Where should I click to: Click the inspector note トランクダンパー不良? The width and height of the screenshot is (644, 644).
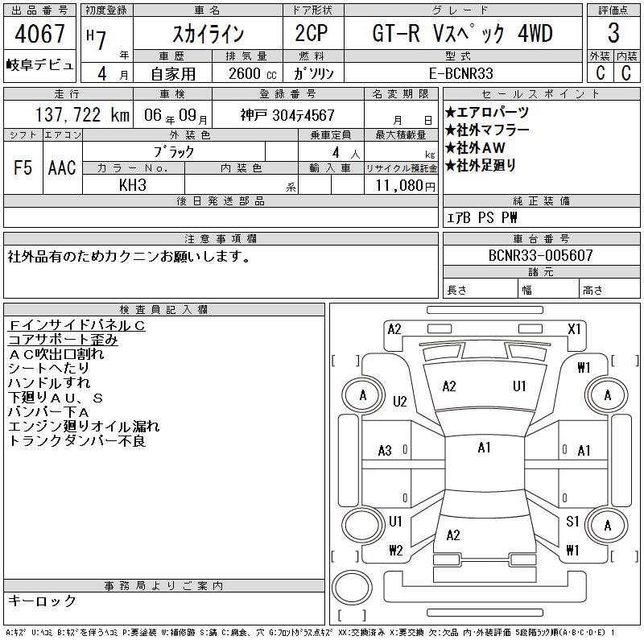click(x=76, y=440)
